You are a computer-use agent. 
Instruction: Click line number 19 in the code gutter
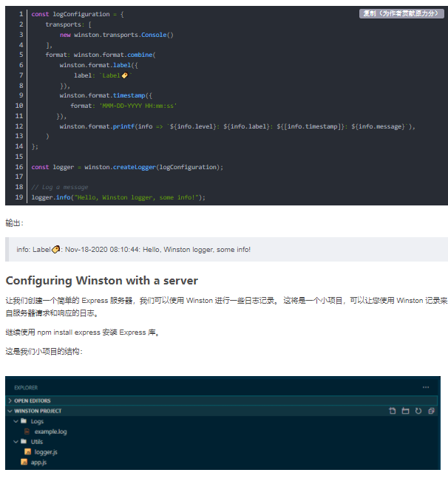coord(19,197)
